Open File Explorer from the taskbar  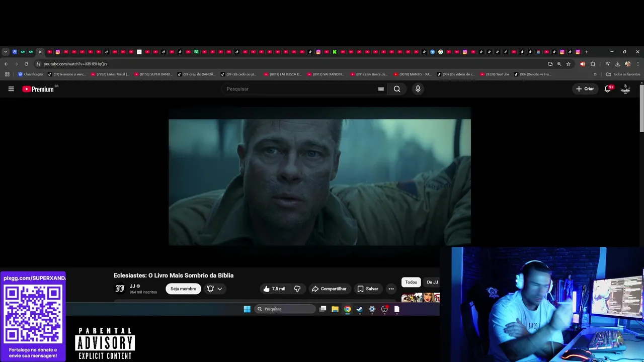[335, 309]
